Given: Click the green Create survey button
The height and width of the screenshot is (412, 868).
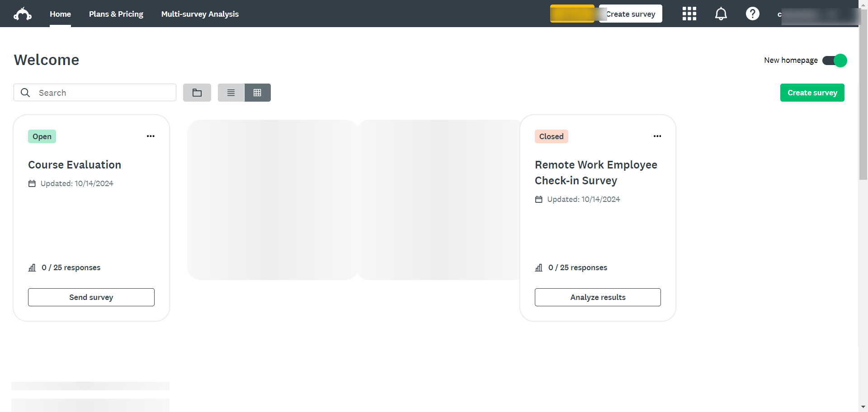Looking at the screenshot, I should [x=812, y=93].
